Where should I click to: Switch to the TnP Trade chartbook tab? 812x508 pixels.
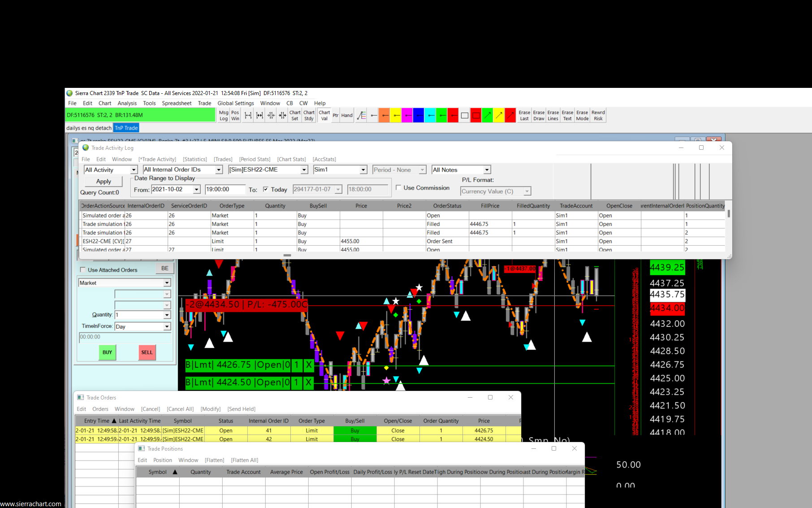tap(126, 128)
